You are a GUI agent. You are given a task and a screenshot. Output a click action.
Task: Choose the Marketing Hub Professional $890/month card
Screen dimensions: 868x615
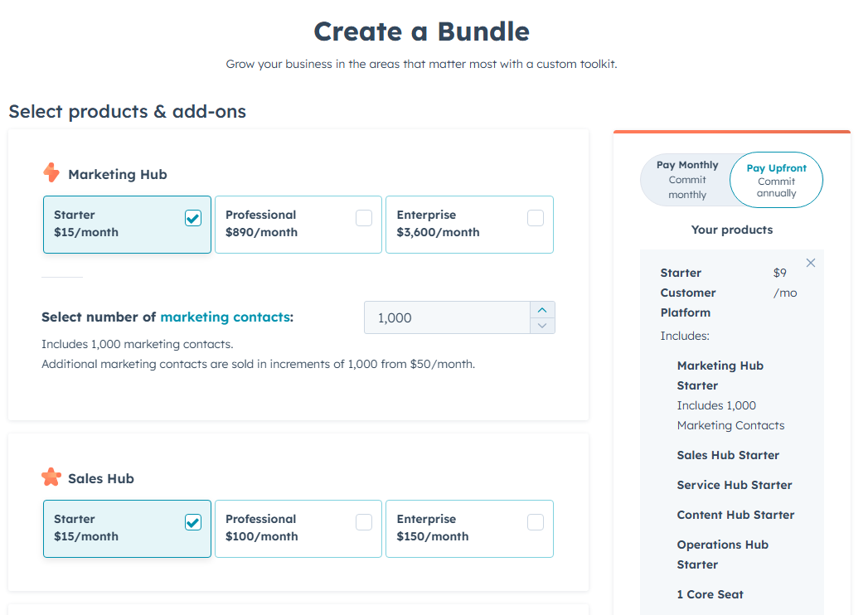click(282, 224)
